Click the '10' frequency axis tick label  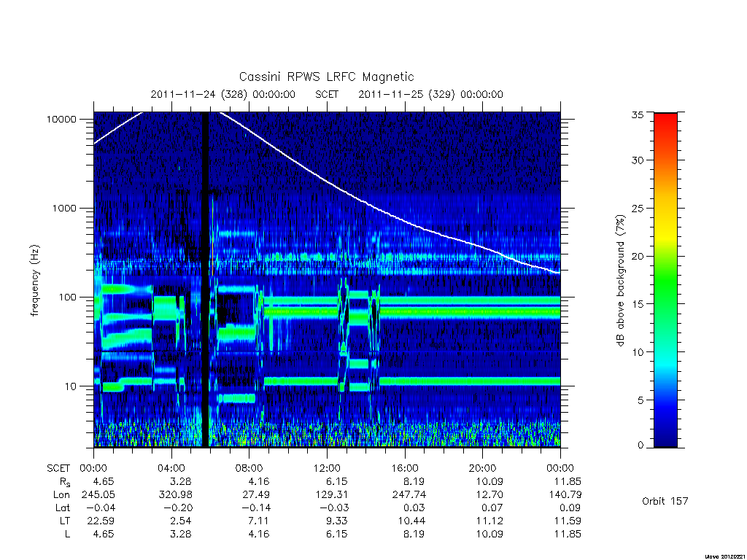tap(70, 386)
